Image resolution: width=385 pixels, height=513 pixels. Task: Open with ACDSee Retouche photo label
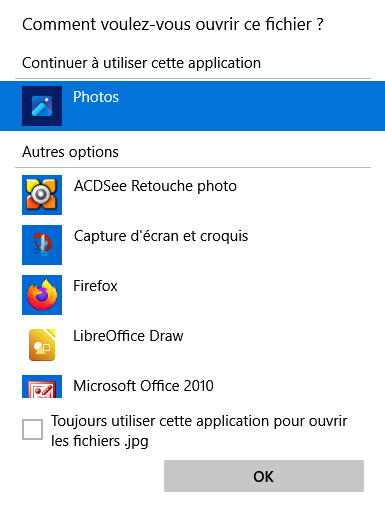(x=155, y=186)
